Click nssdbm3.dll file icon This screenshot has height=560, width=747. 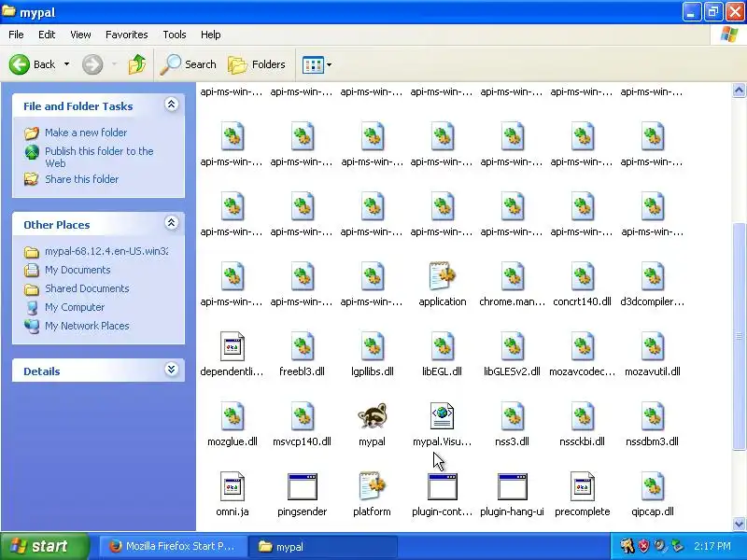point(652,416)
